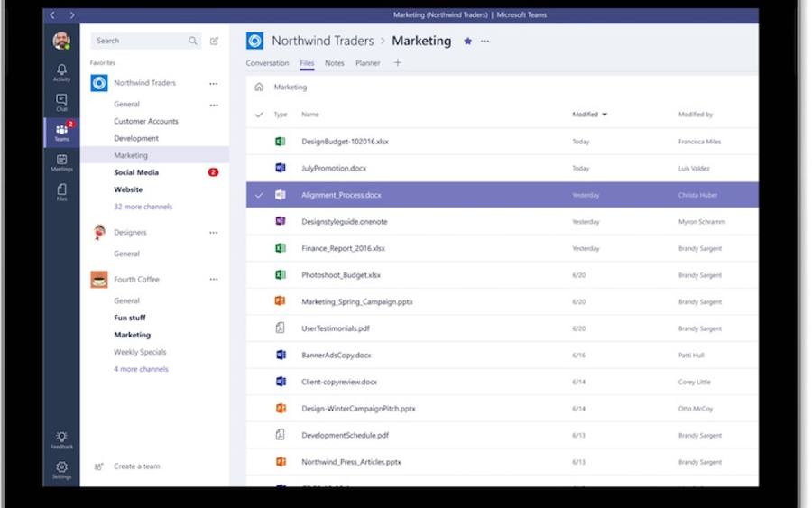
Task: Open Weekly Specials channel
Action: coord(140,352)
